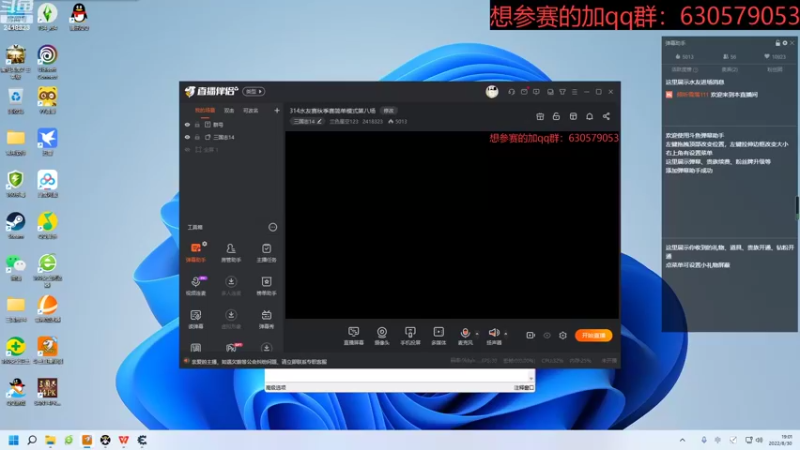
Task: Open Windows Start menu
Action: click(x=14, y=440)
